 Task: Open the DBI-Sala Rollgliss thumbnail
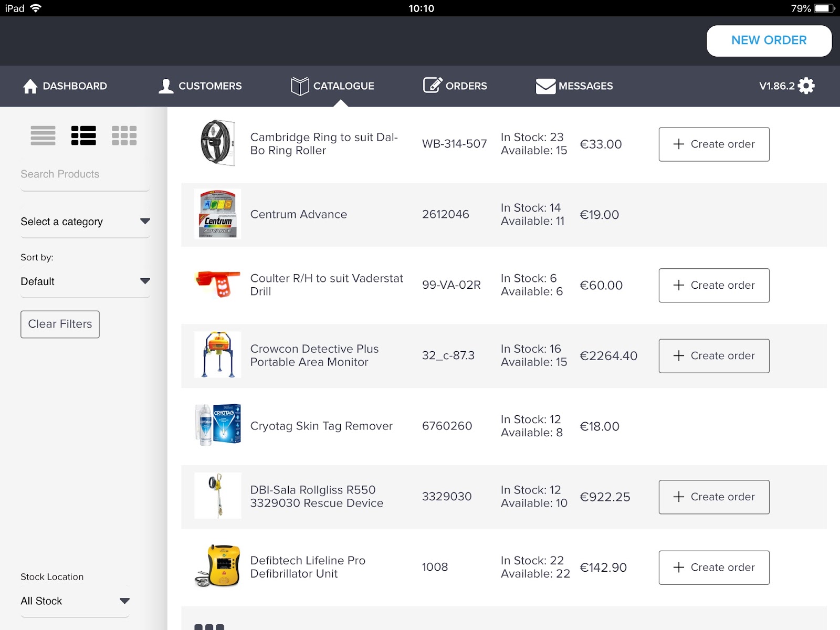click(218, 496)
